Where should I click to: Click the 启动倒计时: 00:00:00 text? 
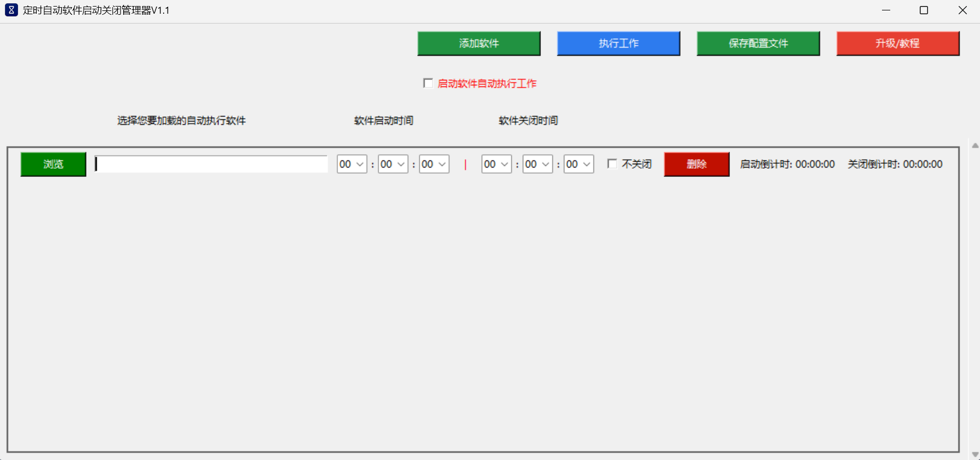pos(787,164)
